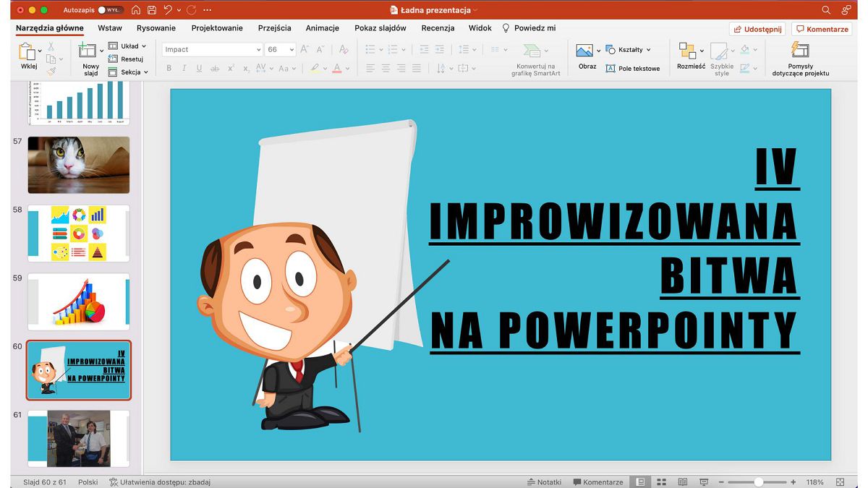Click the Save icon in the title bar
This screenshot has height=488, width=868.
point(151,10)
